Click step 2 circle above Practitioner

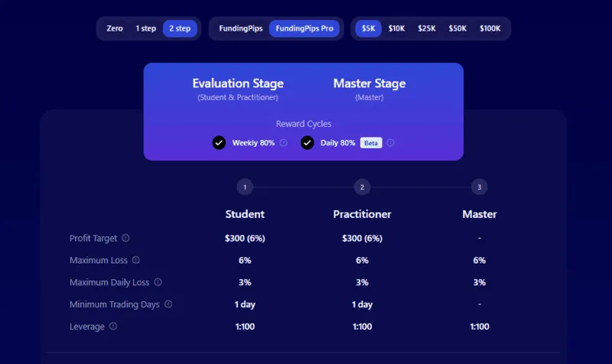[x=362, y=187]
